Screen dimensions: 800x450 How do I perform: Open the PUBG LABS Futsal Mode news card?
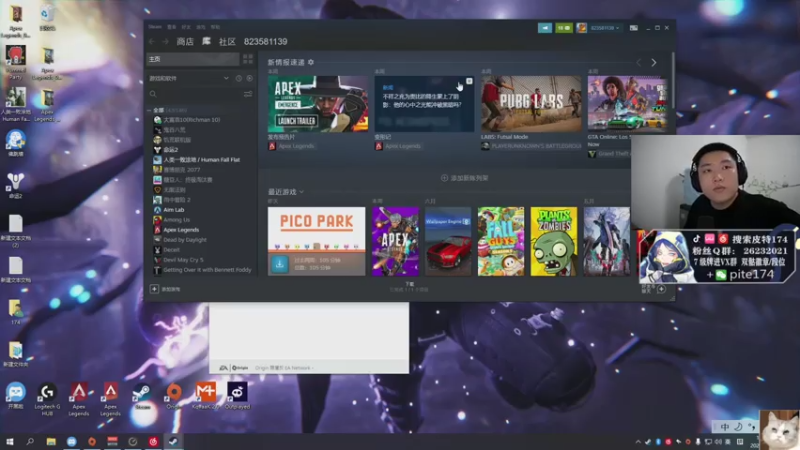[x=531, y=104]
